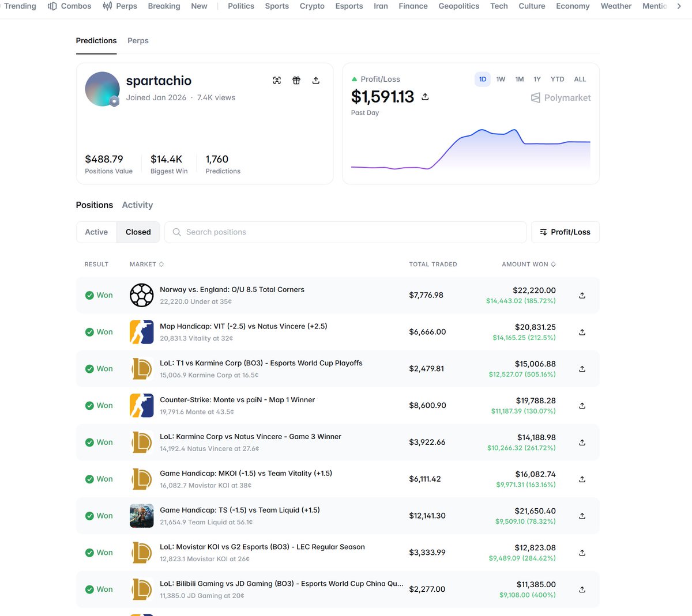Open the Combos section in top nav
This screenshot has width=692, height=616.
(69, 6)
